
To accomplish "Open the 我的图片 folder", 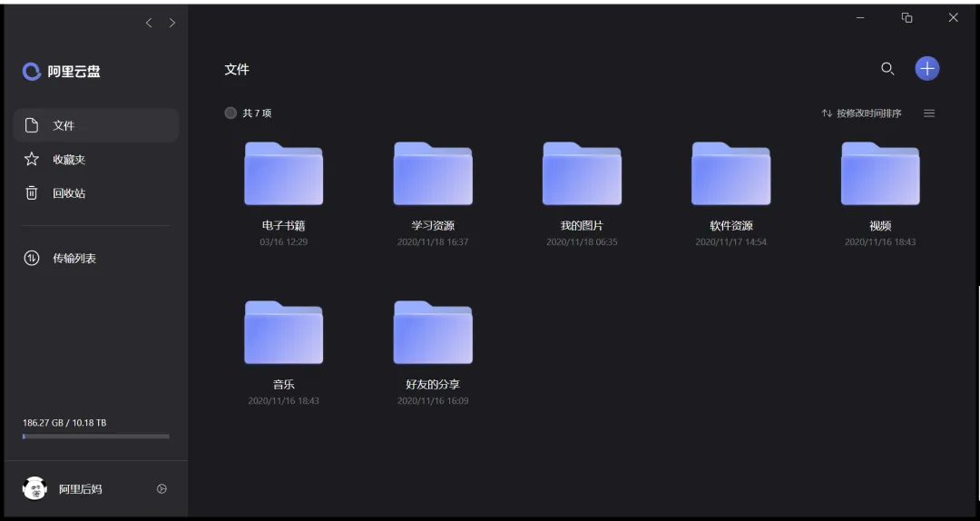I will click(582, 174).
